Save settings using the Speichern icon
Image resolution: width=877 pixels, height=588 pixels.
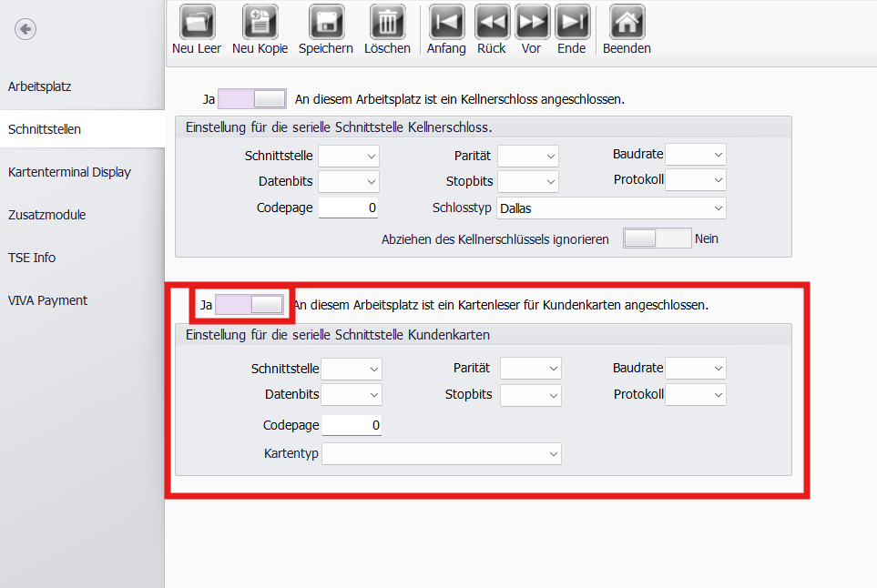click(x=325, y=22)
